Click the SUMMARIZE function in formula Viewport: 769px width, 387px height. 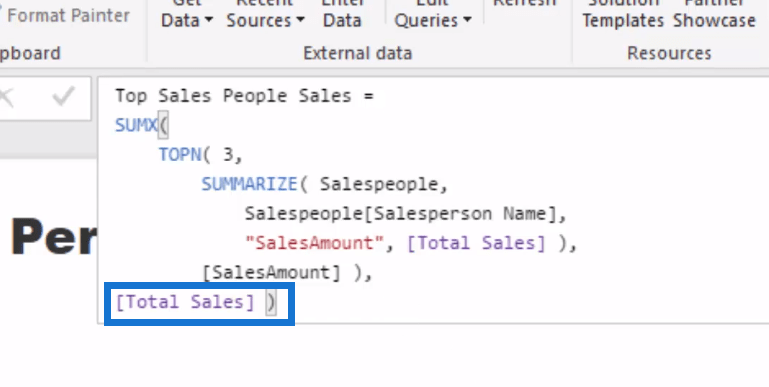[x=250, y=184]
